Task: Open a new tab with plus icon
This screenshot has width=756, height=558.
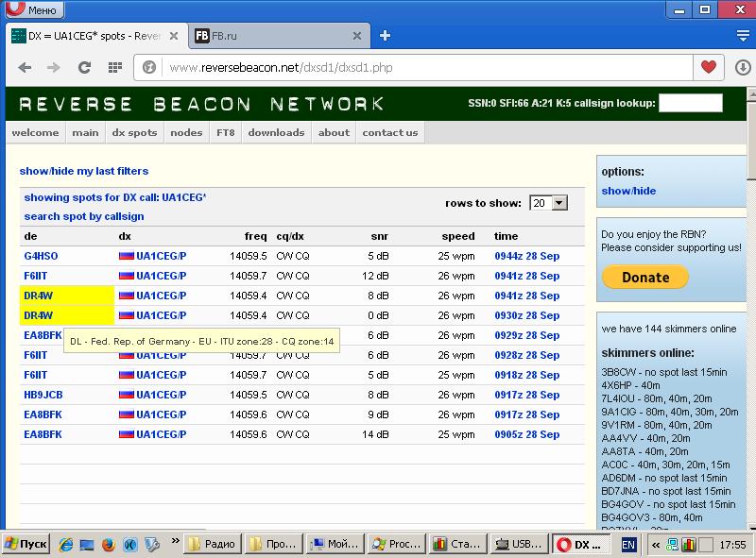Action: click(385, 36)
